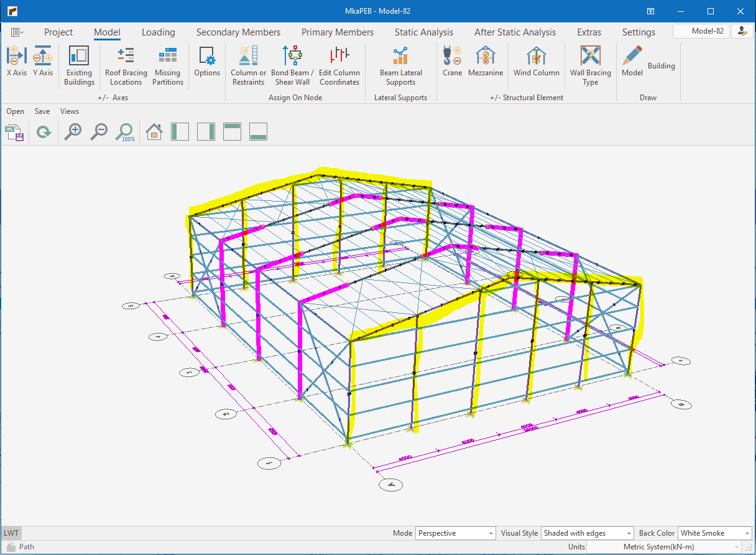The height and width of the screenshot is (555, 756).
Task: Click the Zoom In magnifier icon
Action: (73, 131)
